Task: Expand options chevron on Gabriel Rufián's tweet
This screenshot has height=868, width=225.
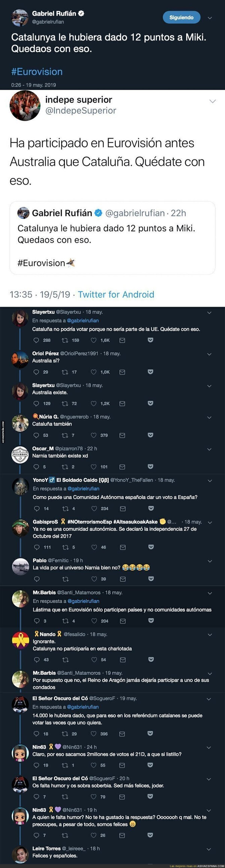Action: point(209,18)
